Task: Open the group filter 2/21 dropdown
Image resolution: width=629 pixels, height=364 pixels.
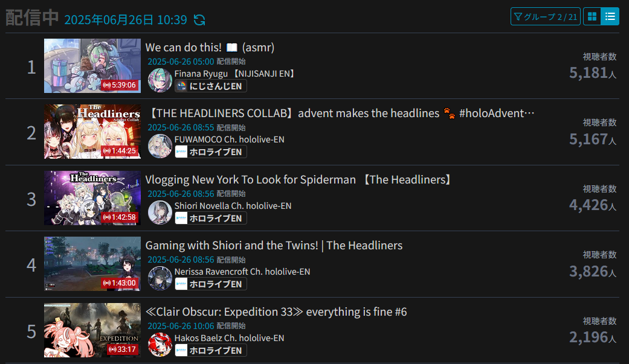Action: (545, 16)
